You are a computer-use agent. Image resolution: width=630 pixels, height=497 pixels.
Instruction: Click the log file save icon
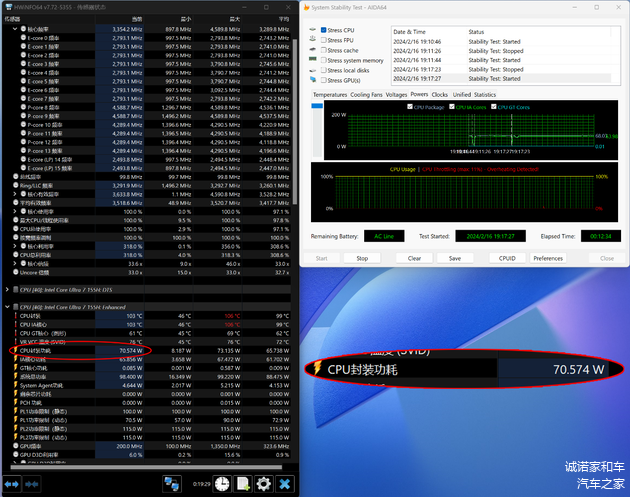[x=242, y=484]
